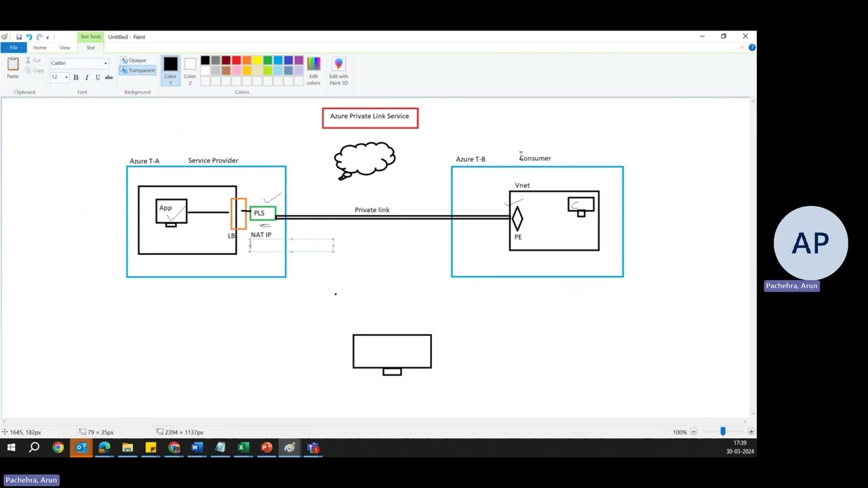Pick yellow swatch in palette
This screenshot has width=868, height=488.
click(x=257, y=60)
